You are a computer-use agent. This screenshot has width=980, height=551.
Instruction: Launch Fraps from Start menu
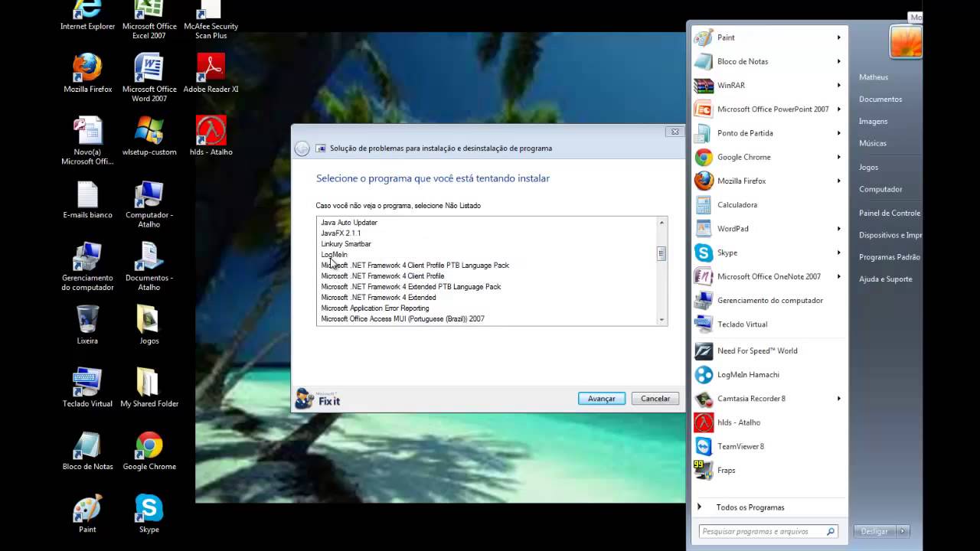click(768, 471)
